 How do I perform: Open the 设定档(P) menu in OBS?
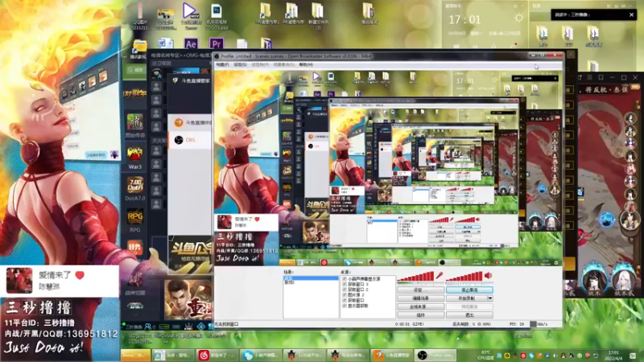tap(259, 64)
